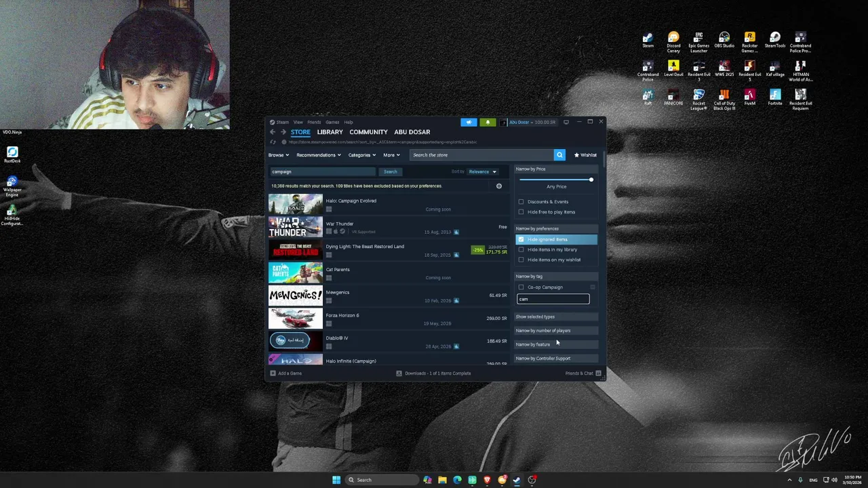Open the Games menu
The image size is (868, 488).
pyautogui.click(x=332, y=123)
